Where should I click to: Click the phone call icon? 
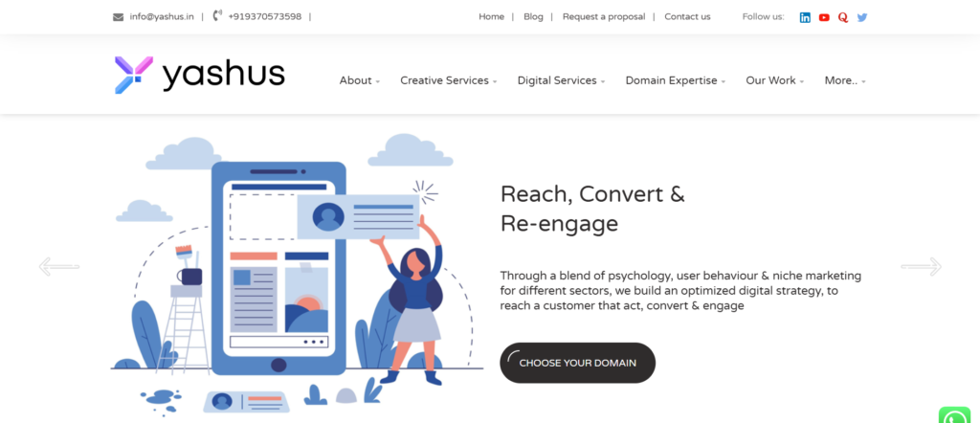click(217, 16)
